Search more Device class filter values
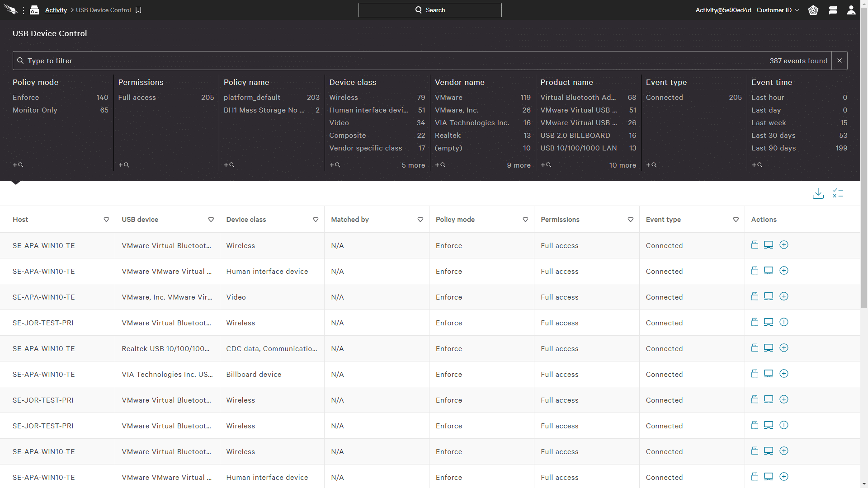The width and height of the screenshot is (868, 488). pos(335,165)
